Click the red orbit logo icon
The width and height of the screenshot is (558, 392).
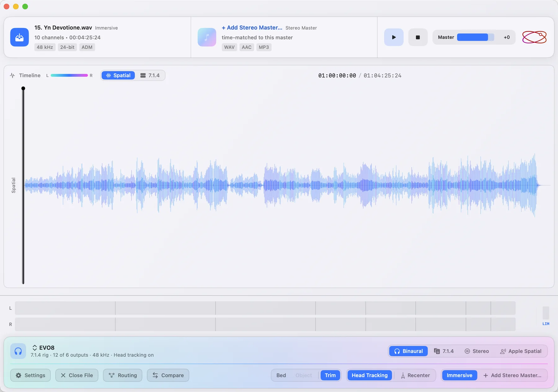pos(534,37)
